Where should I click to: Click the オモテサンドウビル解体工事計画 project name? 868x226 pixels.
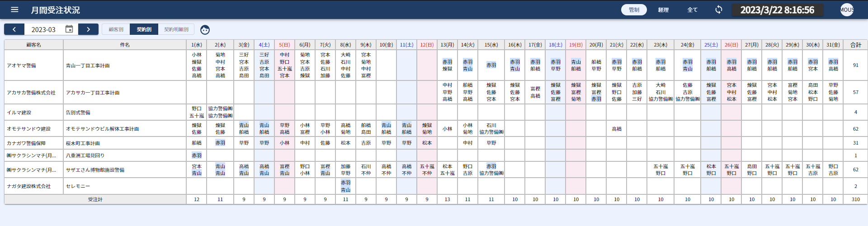[x=103, y=128]
